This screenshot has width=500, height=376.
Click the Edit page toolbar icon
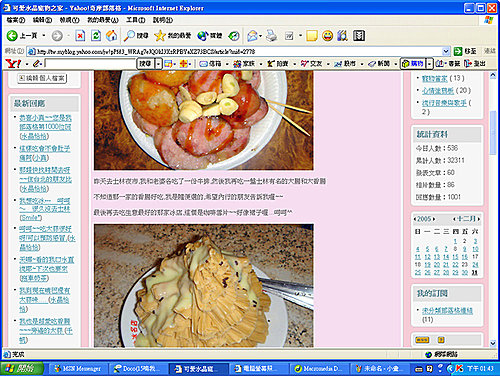pyautogui.click(x=289, y=36)
